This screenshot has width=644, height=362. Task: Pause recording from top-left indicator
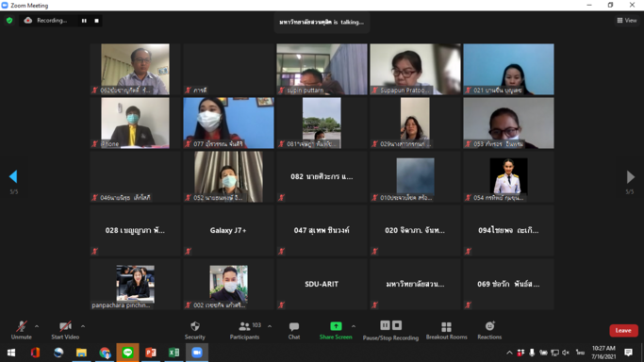(84, 21)
